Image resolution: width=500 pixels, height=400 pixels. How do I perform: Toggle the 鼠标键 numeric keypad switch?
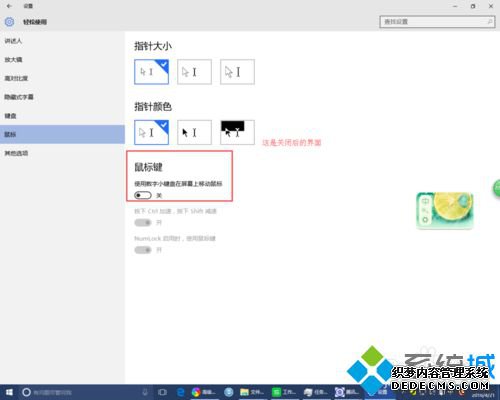click(143, 195)
